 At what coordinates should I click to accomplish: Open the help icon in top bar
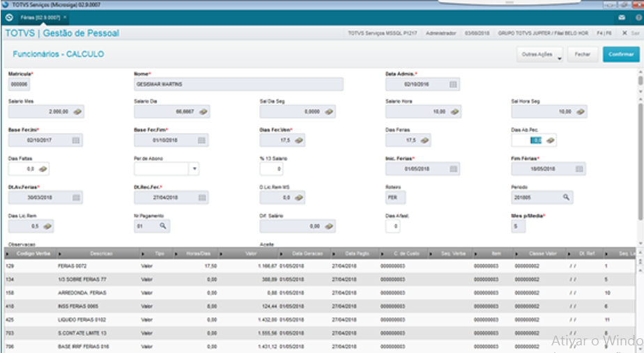tap(638, 17)
